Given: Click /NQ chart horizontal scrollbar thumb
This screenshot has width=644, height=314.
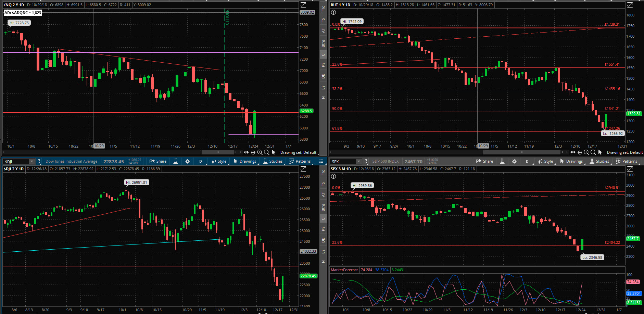Looking at the screenshot, I should (x=218, y=152).
